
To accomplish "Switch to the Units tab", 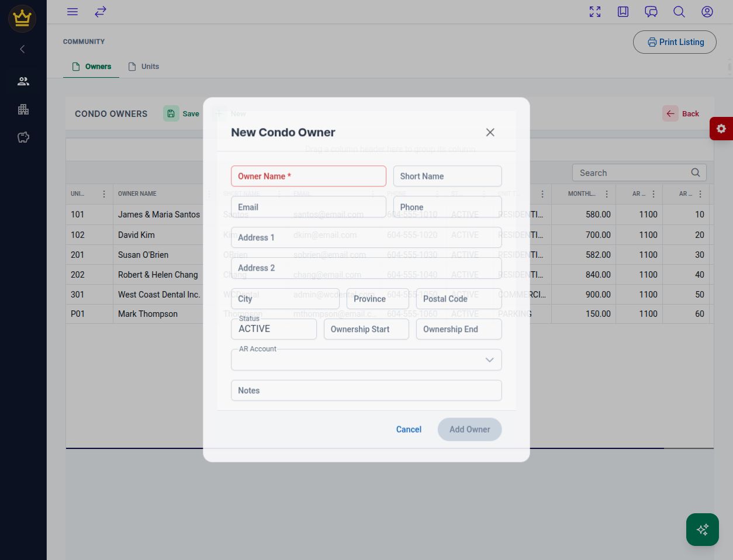I will [144, 67].
